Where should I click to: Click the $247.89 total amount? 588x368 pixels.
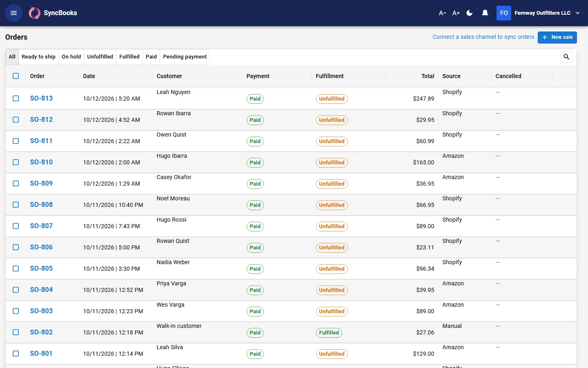[423, 99]
